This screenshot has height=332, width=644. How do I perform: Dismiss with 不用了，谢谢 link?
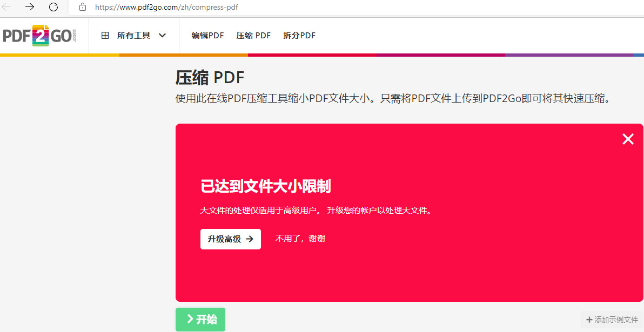tap(300, 239)
